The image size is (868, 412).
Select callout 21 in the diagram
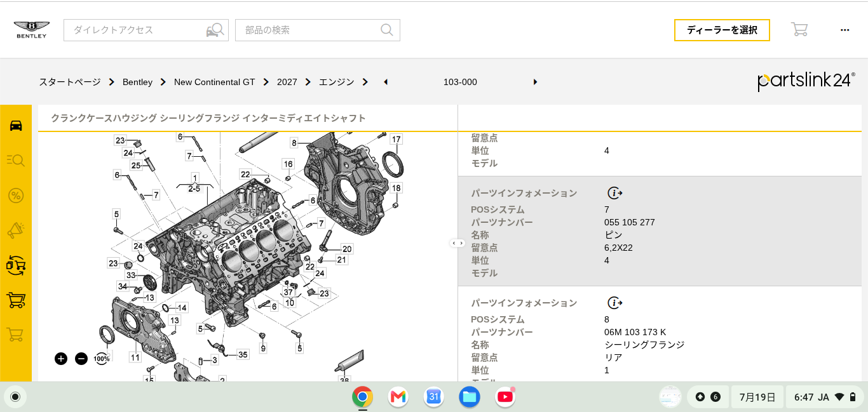tap(342, 260)
